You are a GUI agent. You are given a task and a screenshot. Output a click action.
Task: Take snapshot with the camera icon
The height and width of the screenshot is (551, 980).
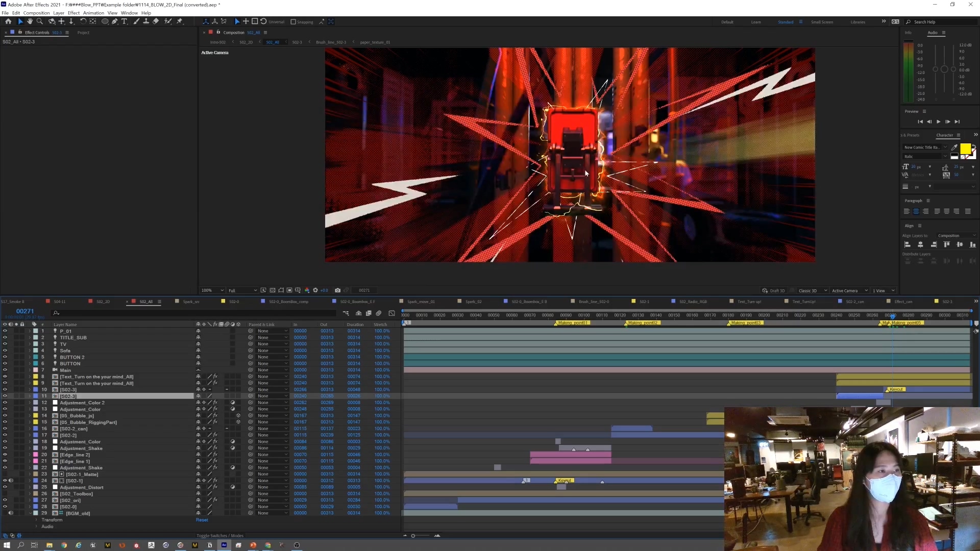(337, 290)
